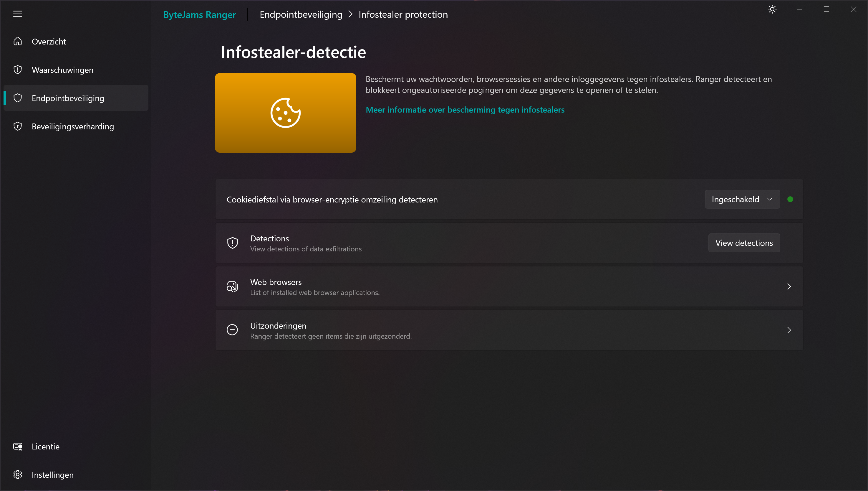Maximize the application window
Image resolution: width=868 pixels, height=491 pixels.
click(x=826, y=9)
